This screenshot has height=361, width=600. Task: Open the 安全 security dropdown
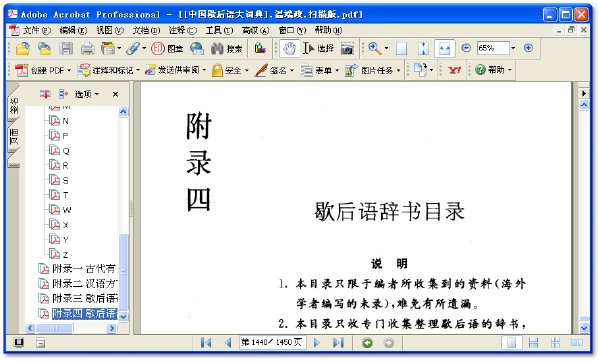pos(230,70)
